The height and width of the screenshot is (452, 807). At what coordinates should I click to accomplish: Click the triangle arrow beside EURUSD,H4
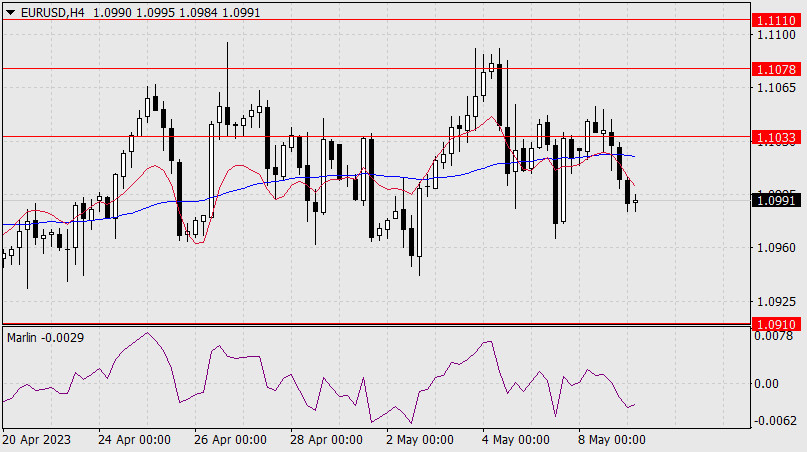point(9,9)
